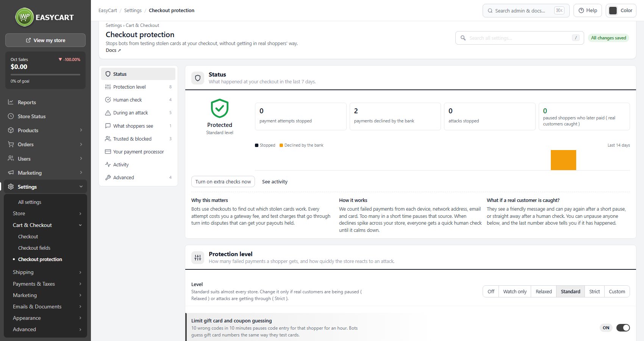Set protection level to Strict
This screenshot has width=644, height=341.
pyautogui.click(x=594, y=291)
